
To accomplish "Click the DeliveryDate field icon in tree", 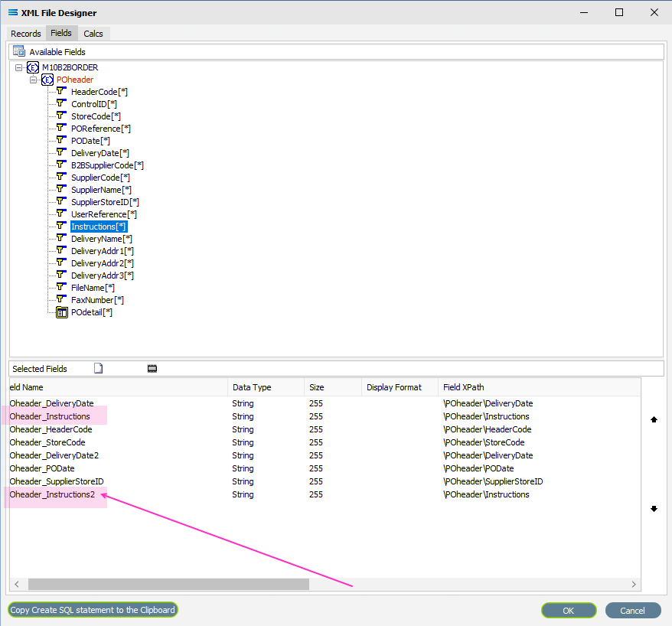I will pos(61,152).
